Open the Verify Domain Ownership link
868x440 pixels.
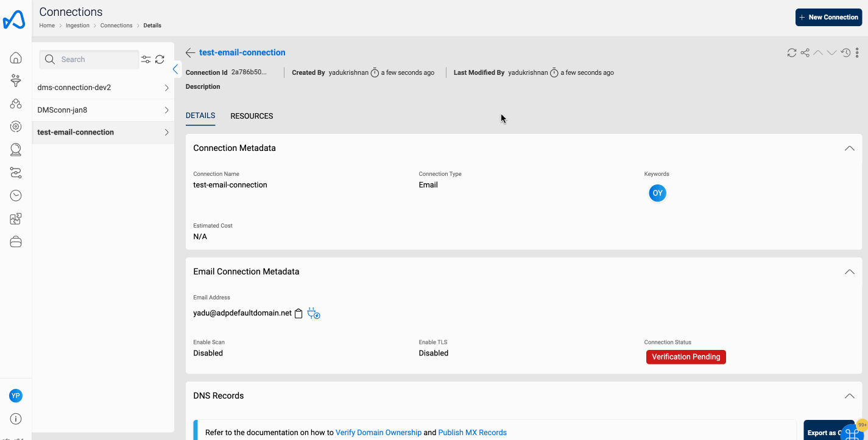tap(378, 433)
